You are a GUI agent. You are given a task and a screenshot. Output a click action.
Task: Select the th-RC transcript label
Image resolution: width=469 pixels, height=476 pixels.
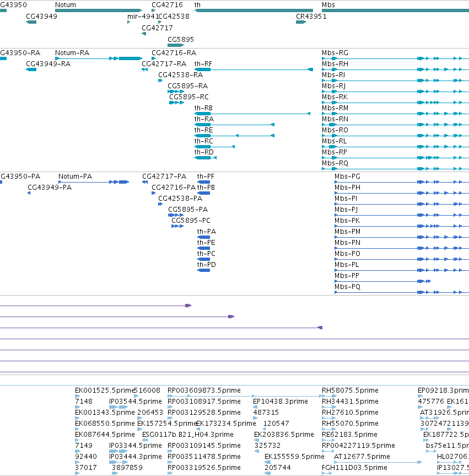[203, 141]
